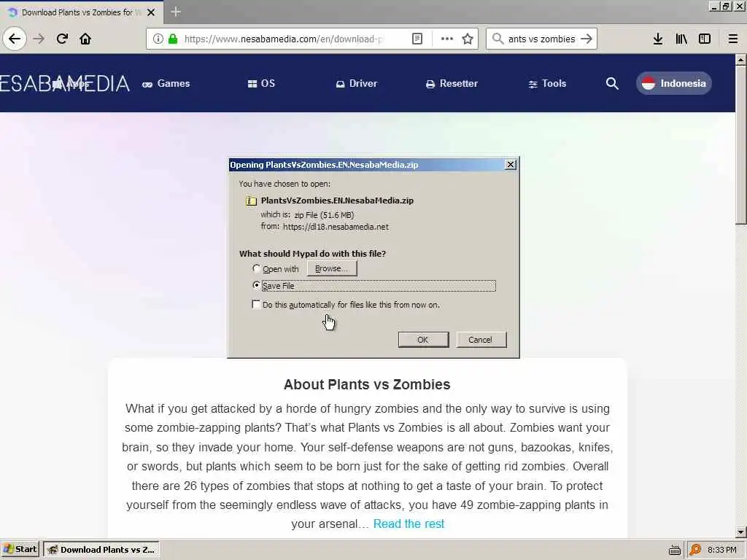The image size is (747, 560).
Task: Open the hamburger application menu
Action: click(733, 39)
